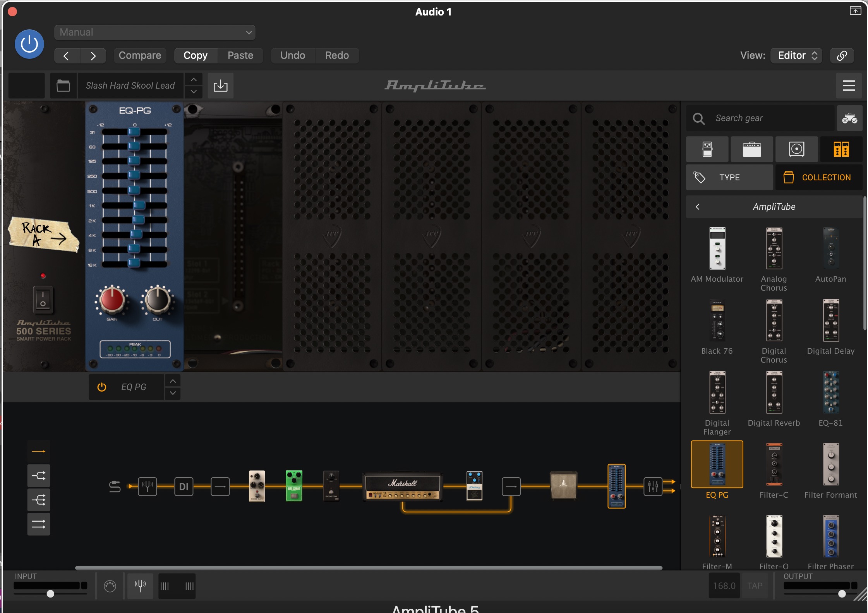Select the Analog Chorus rack unit
The width and height of the screenshot is (868, 613).
point(774,259)
